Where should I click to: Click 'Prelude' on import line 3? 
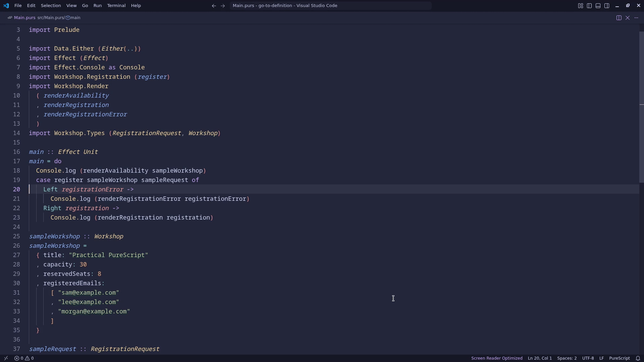click(x=67, y=30)
